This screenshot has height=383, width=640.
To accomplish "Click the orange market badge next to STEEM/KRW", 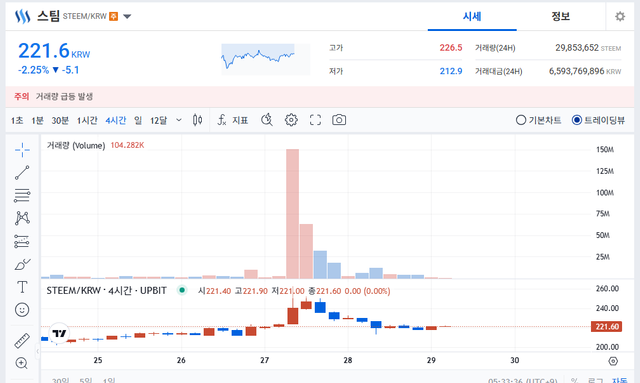I will point(113,16).
